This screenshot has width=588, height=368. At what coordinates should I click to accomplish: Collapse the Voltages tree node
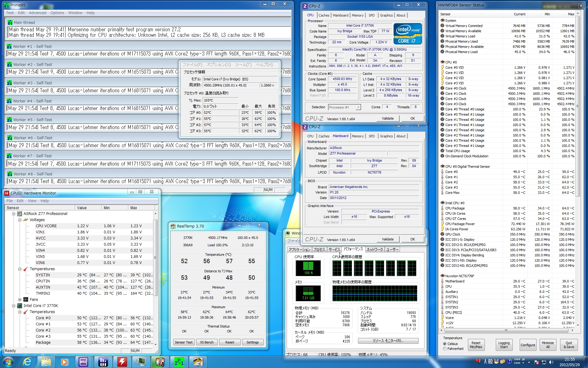coord(20,220)
